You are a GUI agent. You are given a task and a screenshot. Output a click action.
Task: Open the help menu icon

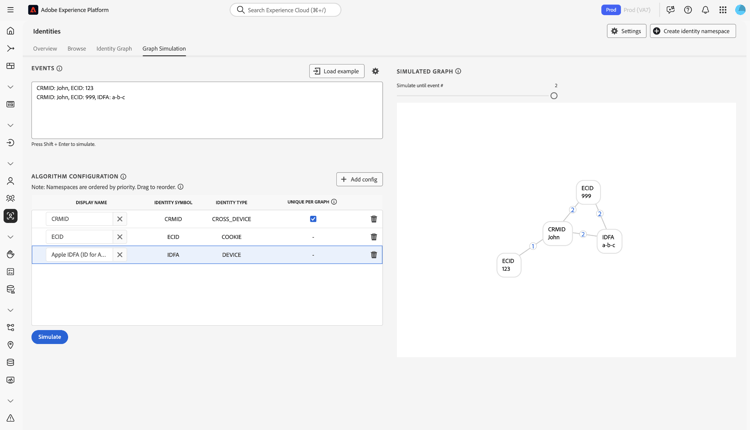coord(688,10)
